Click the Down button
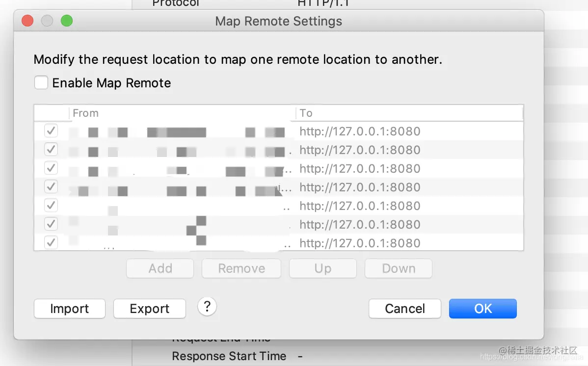The image size is (588, 366). pos(399,268)
